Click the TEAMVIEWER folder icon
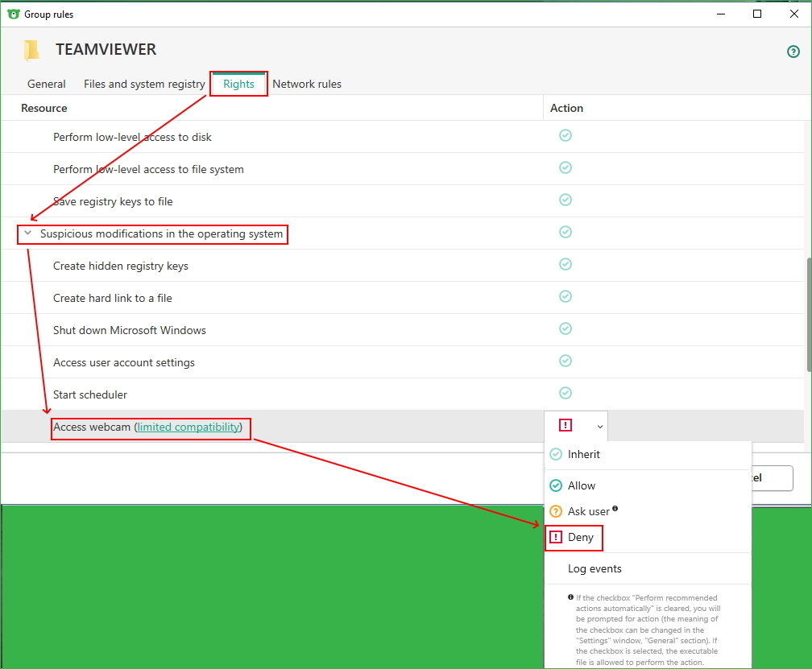Image resolution: width=812 pixels, height=669 pixels. pyautogui.click(x=31, y=50)
